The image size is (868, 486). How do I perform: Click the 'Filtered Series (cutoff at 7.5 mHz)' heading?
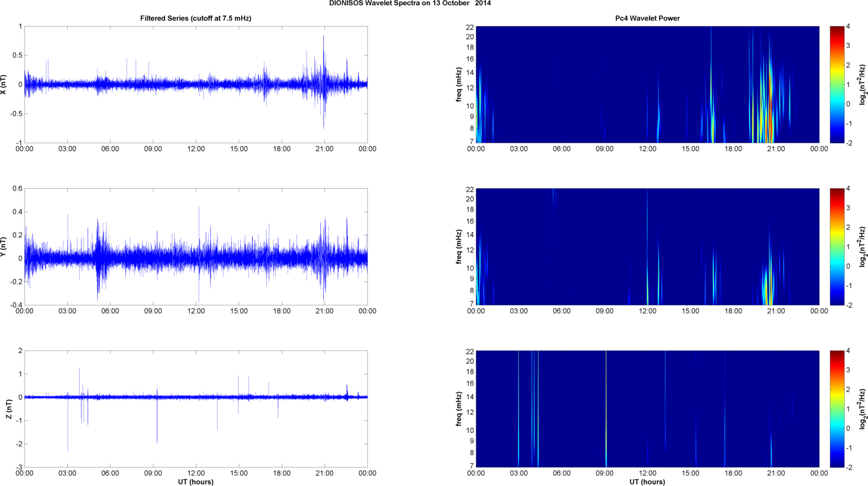point(196,18)
